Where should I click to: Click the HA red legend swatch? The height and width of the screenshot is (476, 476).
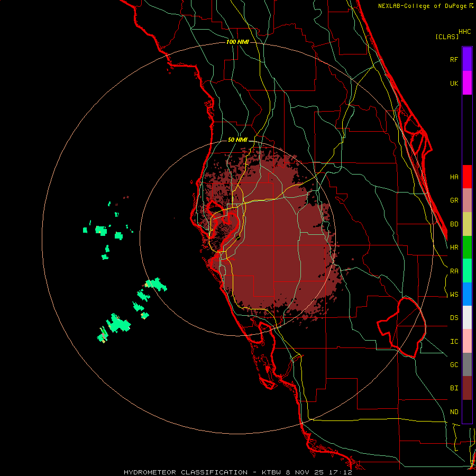pyautogui.click(x=467, y=177)
